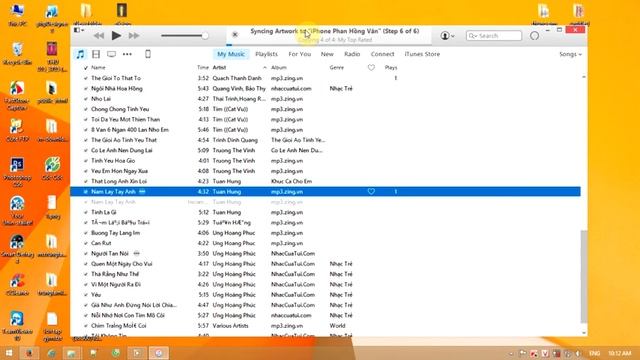The height and width of the screenshot is (360, 640).
Task: Uncheck the song Can Rut
Action: 85,243
